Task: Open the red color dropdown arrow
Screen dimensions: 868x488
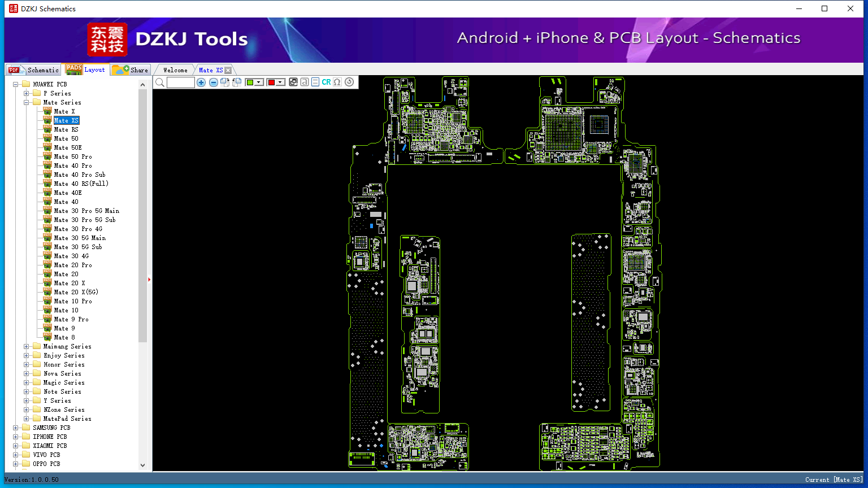Action: click(280, 82)
